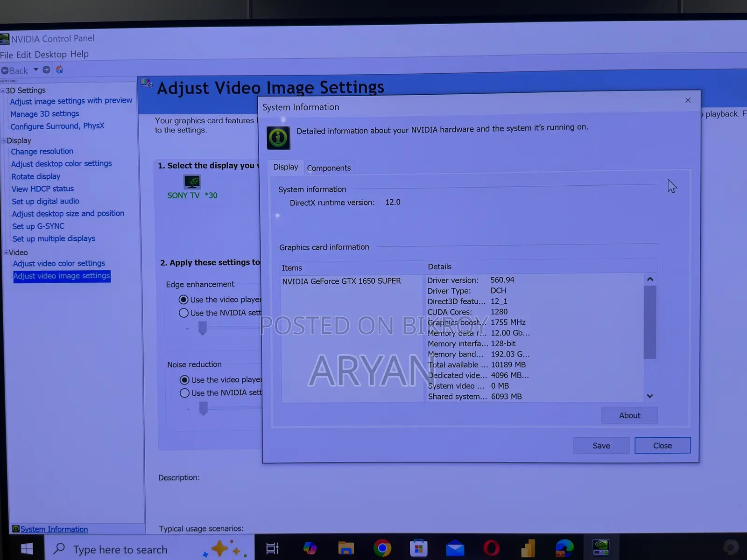Select Noise reduction 'Use the NVIDIA setting' radio
The height and width of the screenshot is (560, 747).
coord(184,393)
